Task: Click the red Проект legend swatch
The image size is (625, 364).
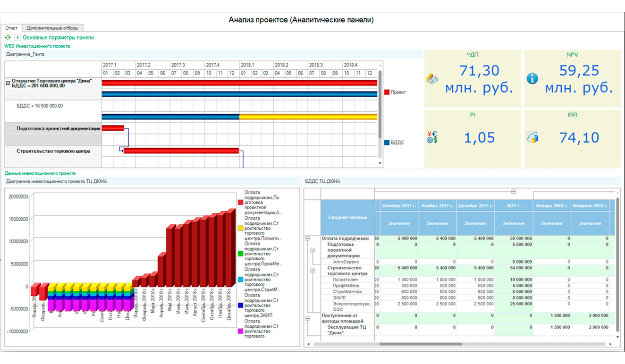Action: pos(387,92)
